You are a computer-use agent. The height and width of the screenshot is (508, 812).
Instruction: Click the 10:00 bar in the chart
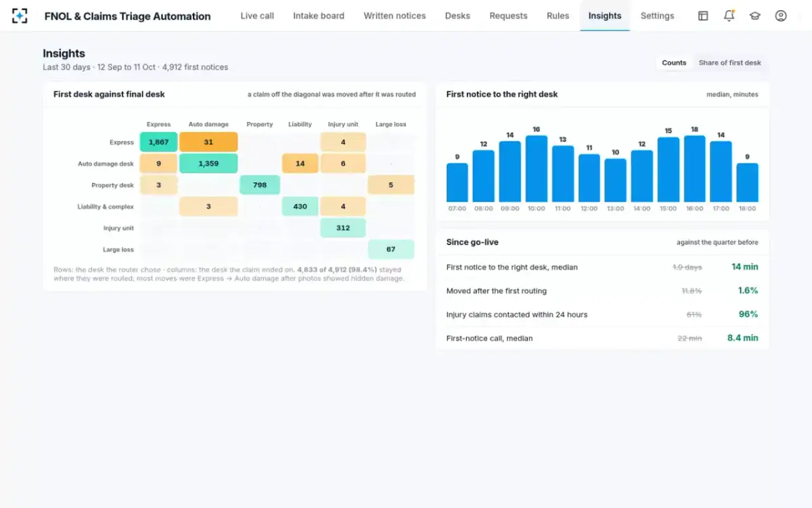click(x=536, y=169)
